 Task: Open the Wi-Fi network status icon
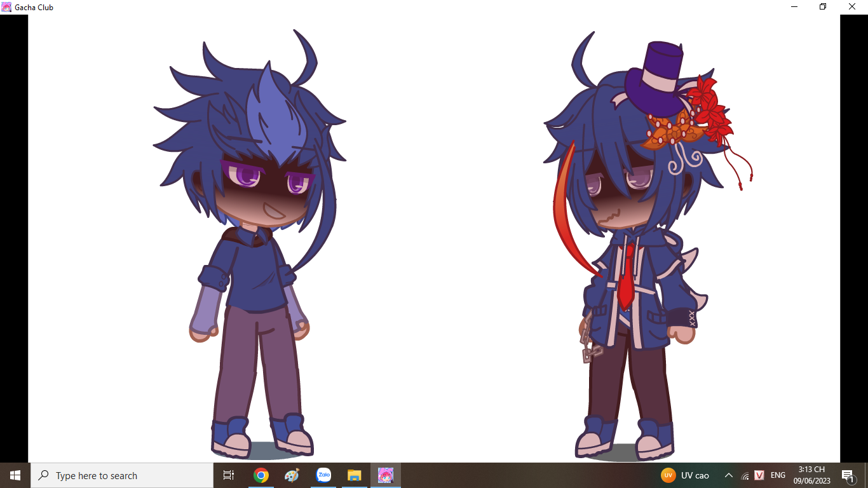click(745, 475)
